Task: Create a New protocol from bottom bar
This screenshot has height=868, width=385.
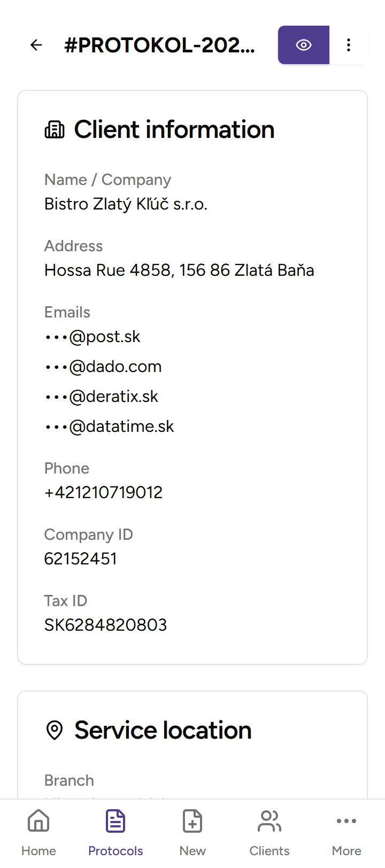Action: [192, 833]
